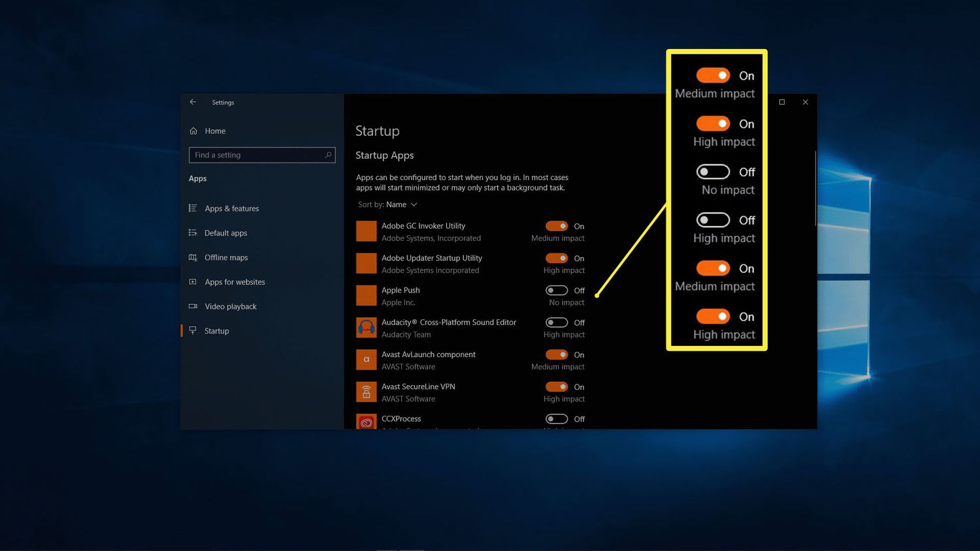
Task: Click the 'Adobe GC Invoker Utility' name
Action: pos(423,226)
